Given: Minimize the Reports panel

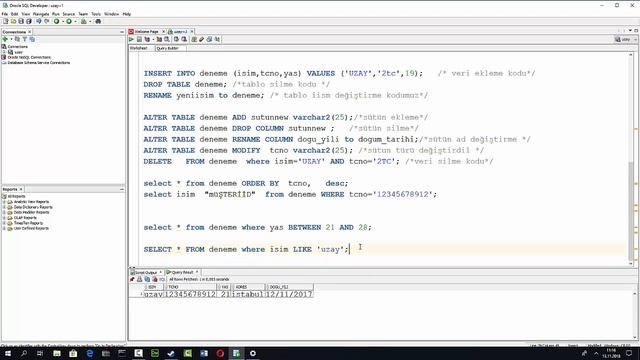Looking at the screenshot, I should point(122,189).
